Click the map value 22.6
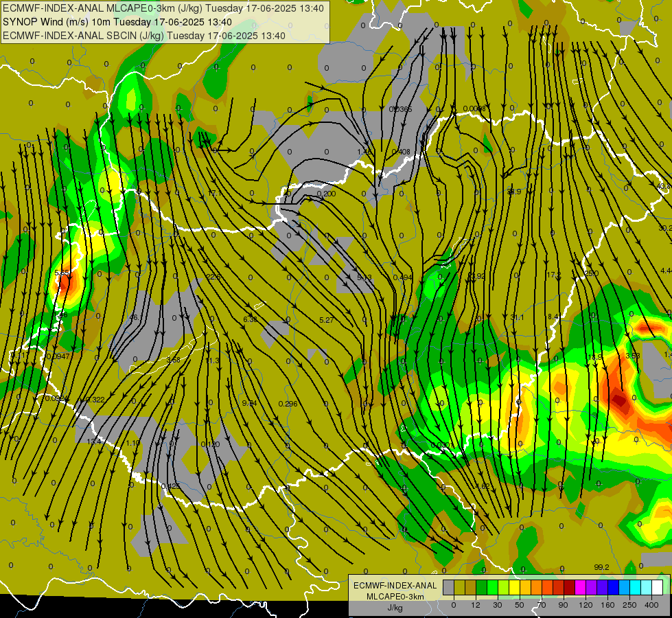Screen dimensions: 672x618 click(x=213, y=277)
